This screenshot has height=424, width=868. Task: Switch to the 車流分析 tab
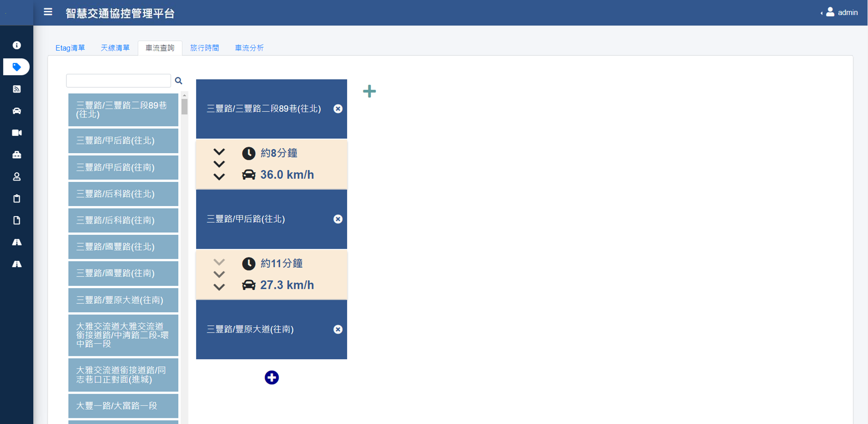point(249,48)
